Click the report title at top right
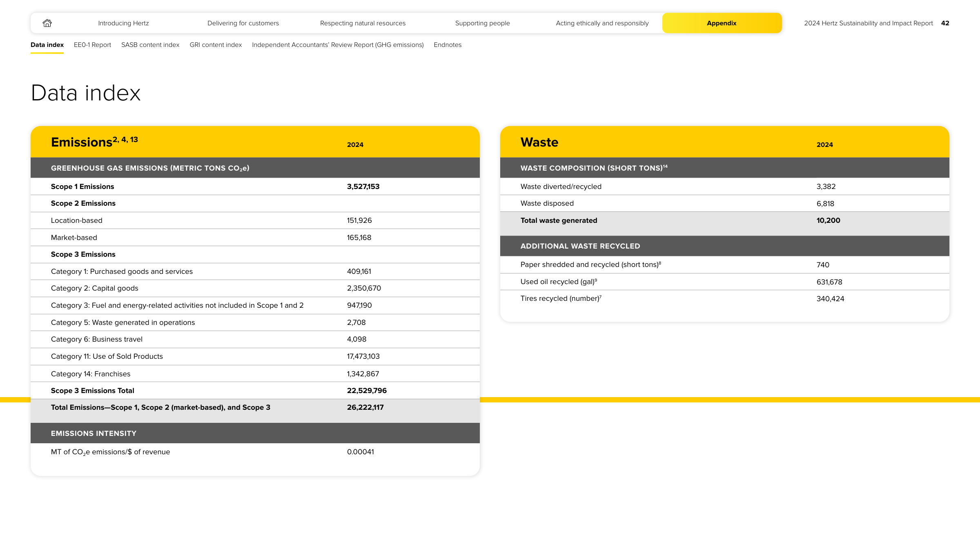The image size is (980, 551). 868,23
